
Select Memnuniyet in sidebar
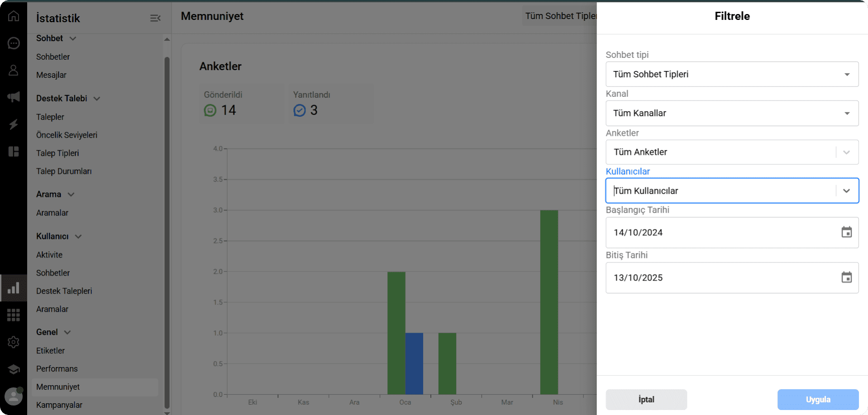point(95,387)
